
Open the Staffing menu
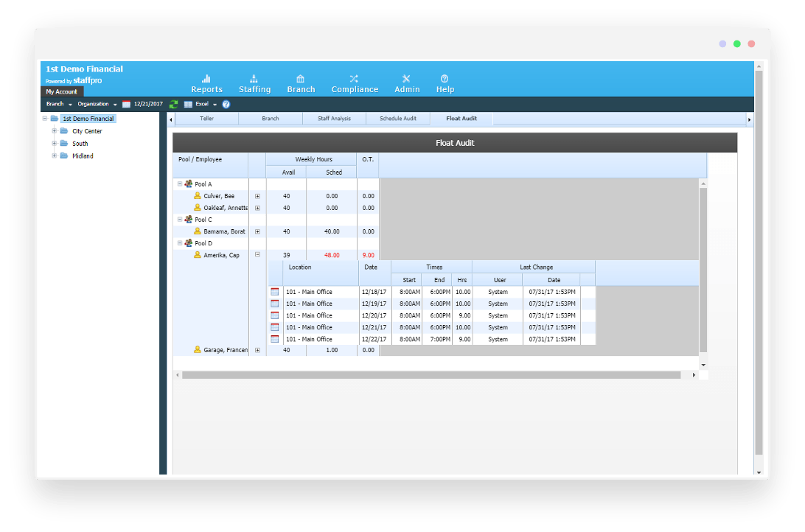(x=254, y=83)
